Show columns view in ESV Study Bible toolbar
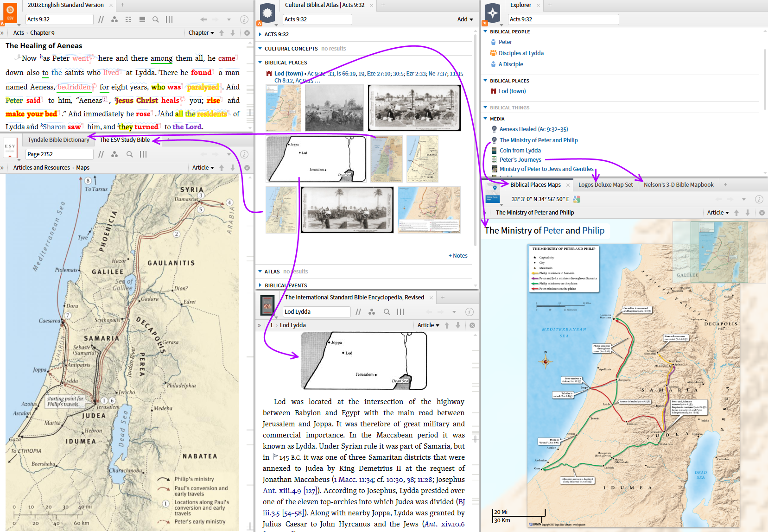Image resolution: width=768 pixels, height=532 pixels. (143, 154)
